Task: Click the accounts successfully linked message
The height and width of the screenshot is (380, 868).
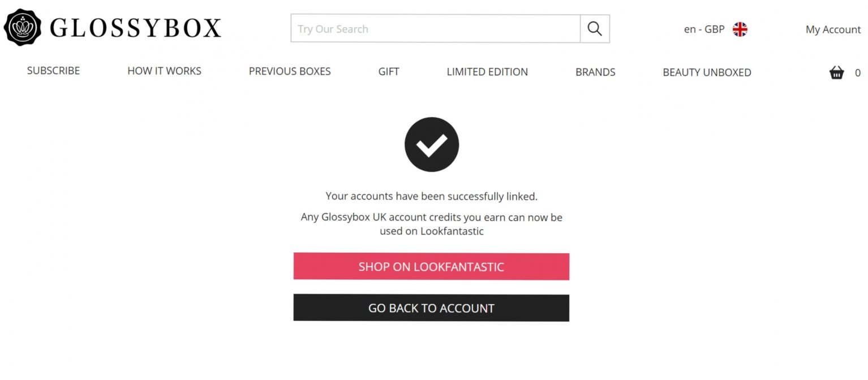Action: [432, 197]
